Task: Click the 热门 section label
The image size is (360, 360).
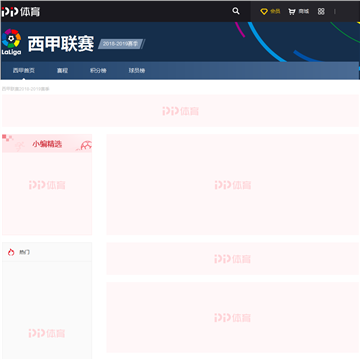Action: coord(24,252)
